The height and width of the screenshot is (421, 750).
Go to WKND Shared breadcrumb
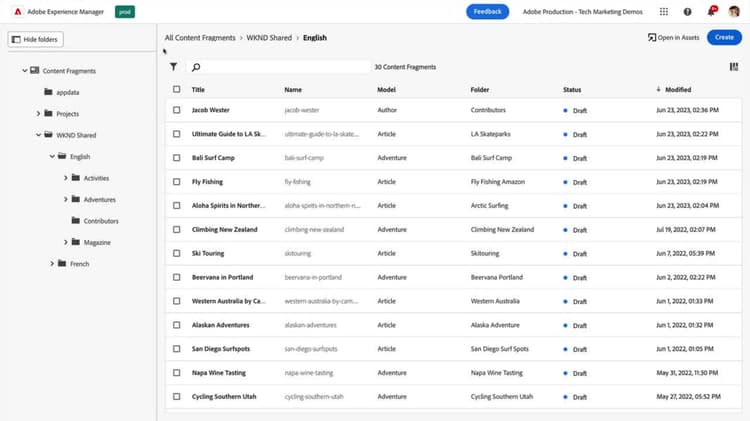coord(269,38)
